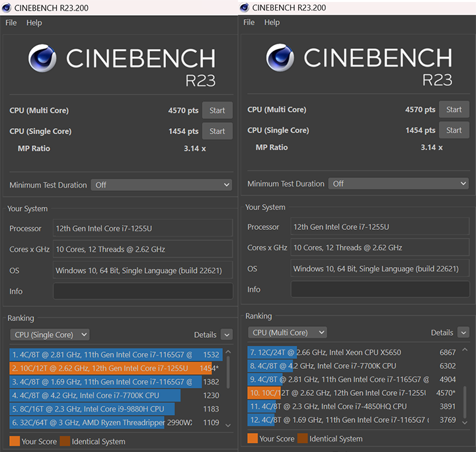This screenshot has width=476, height=452.
Task: Start the Single Core test in left window
Action: pos(217,132)
